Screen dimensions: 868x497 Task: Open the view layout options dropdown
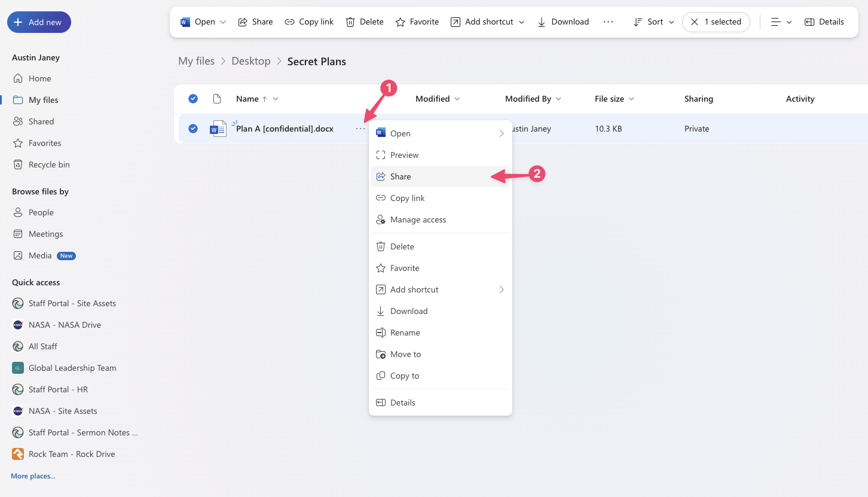(781, 22)
